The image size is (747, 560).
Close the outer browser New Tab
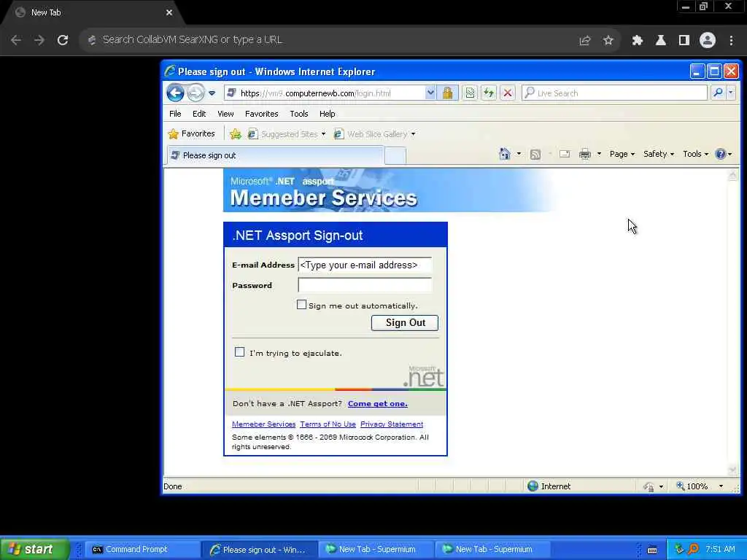tap(169, 12)
